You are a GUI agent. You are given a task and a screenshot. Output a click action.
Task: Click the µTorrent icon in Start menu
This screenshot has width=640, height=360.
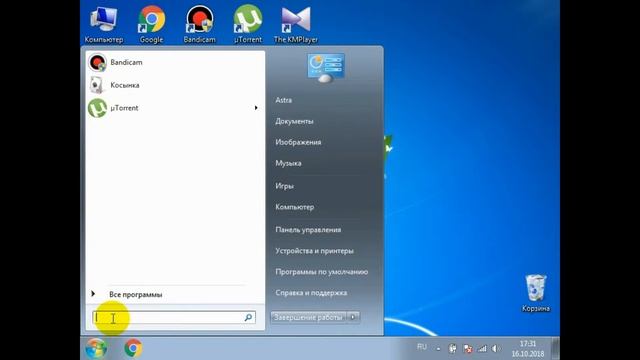(x=97, y=108)
